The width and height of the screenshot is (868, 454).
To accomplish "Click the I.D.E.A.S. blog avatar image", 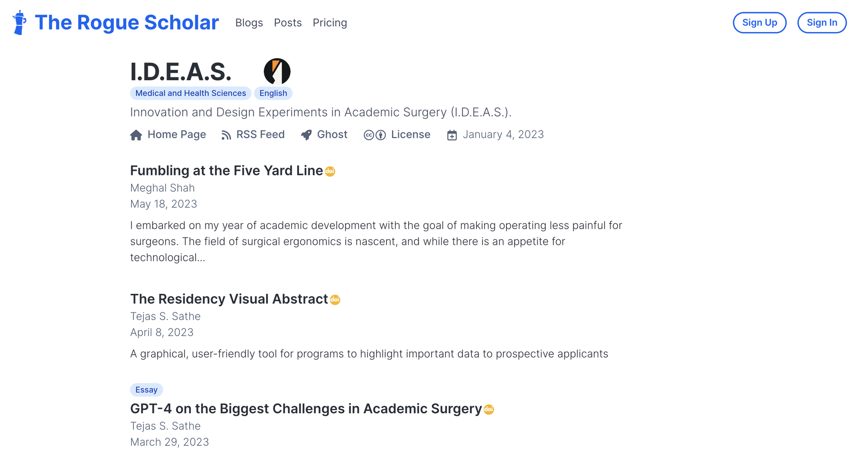I will pyautogui.click(x=277, y=72).
